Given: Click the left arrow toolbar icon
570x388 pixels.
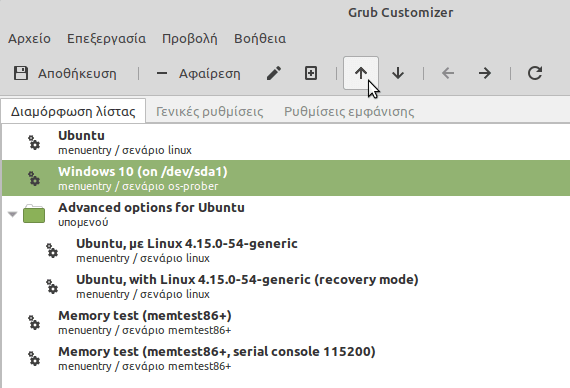Looking at the screenshot, I should (448, 73).
